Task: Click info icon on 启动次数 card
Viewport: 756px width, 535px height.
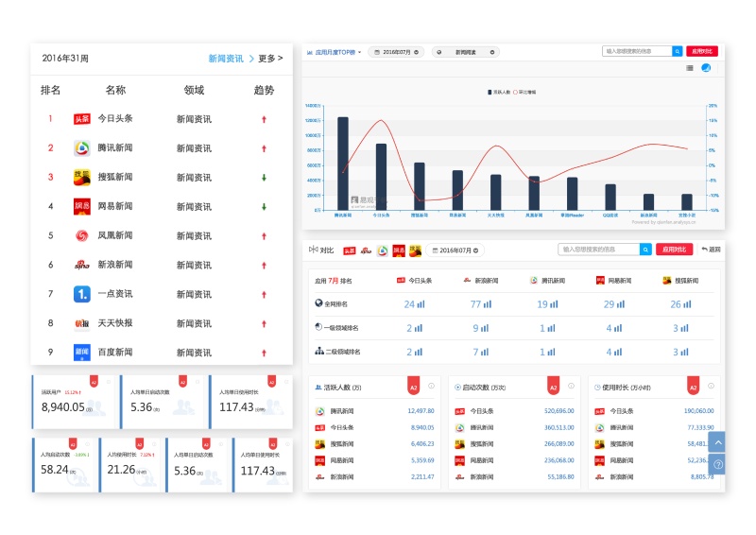Action: (571, 386)
